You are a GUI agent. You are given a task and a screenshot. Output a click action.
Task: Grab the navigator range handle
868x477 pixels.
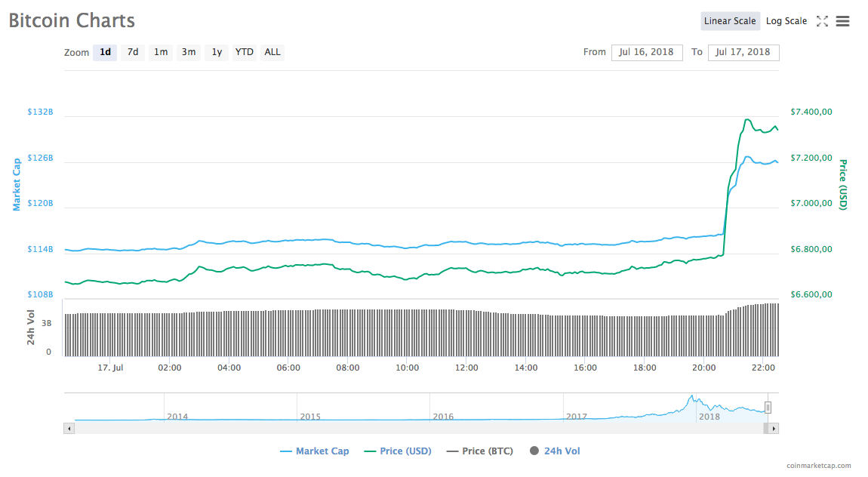point(768,408)
